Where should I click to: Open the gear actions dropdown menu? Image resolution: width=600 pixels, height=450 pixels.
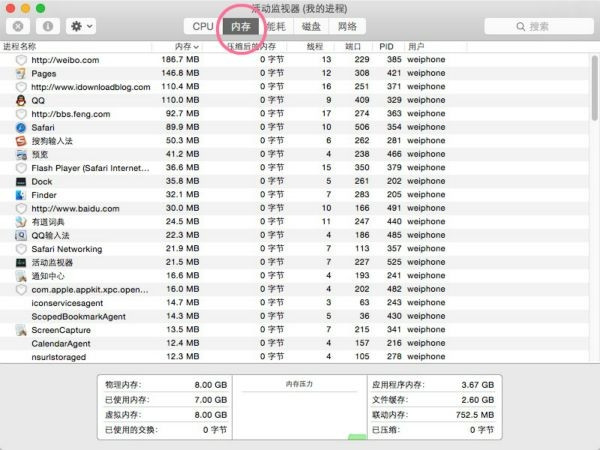(81, 26)
